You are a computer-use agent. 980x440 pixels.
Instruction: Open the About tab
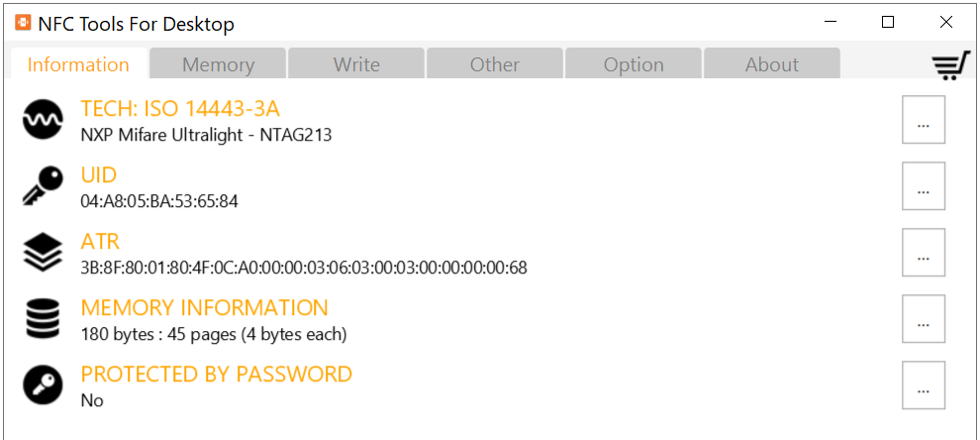point(772,64)
